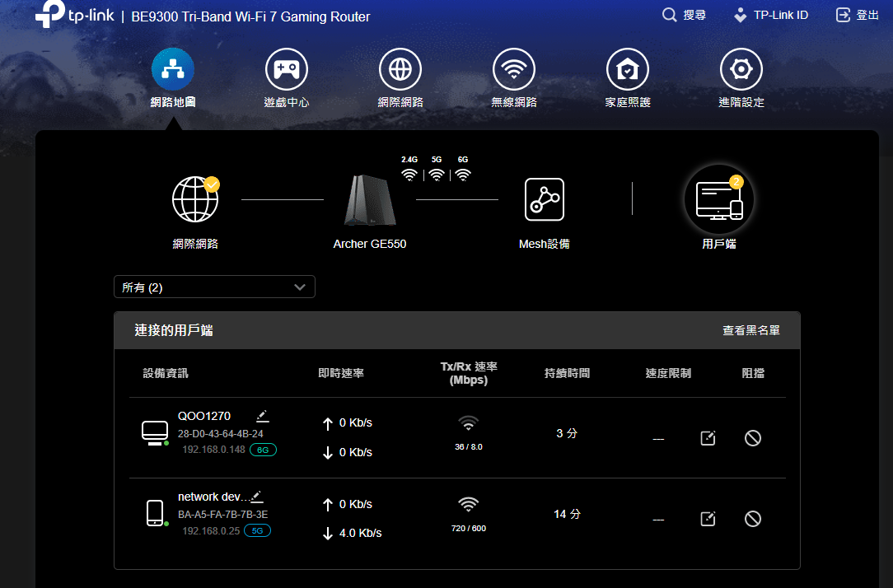This screenshot has height=588, width=893.
Task: Click the 設備資訊 column header
Action: 165,373
